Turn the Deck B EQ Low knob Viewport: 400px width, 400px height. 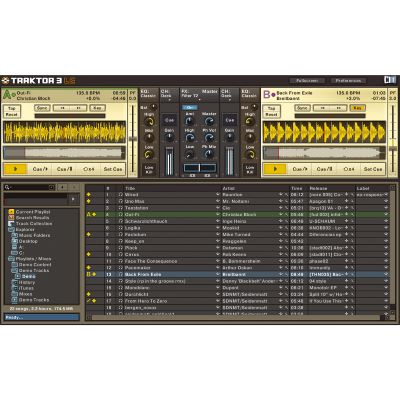[x=250, y=154]
